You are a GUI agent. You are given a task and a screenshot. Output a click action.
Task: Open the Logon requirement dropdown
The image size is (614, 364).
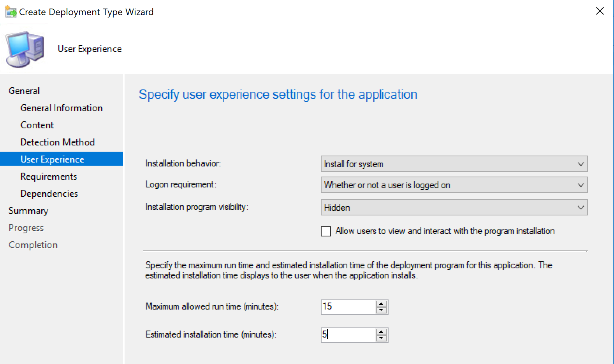coord(454,185)
